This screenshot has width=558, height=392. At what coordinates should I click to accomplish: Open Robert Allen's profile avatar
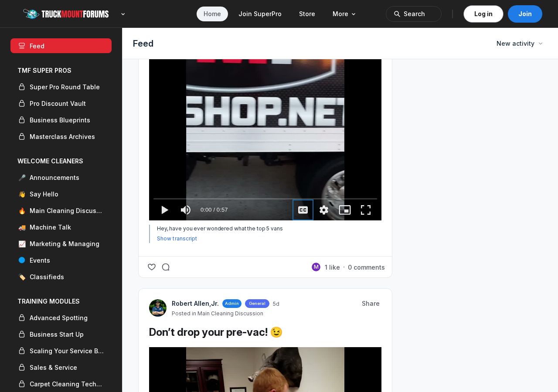tap(158, 308)
